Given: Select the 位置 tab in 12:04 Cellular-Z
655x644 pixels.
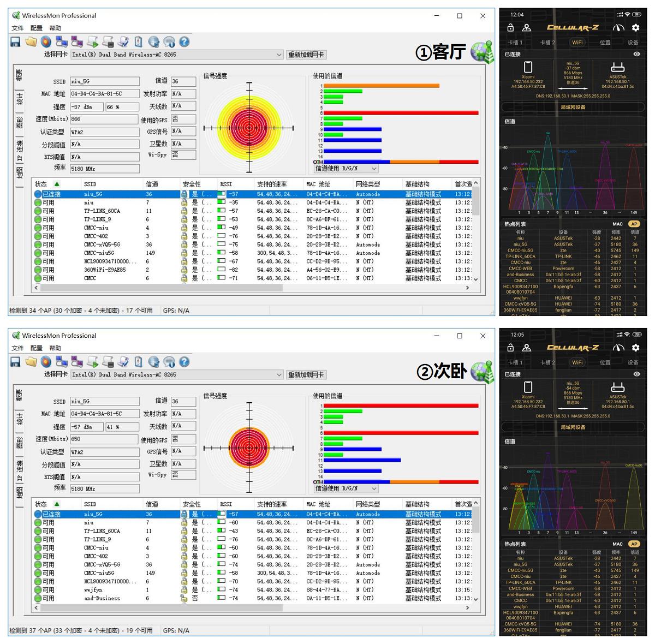Looking at the screenshot, I should click(x=605, y=42).
